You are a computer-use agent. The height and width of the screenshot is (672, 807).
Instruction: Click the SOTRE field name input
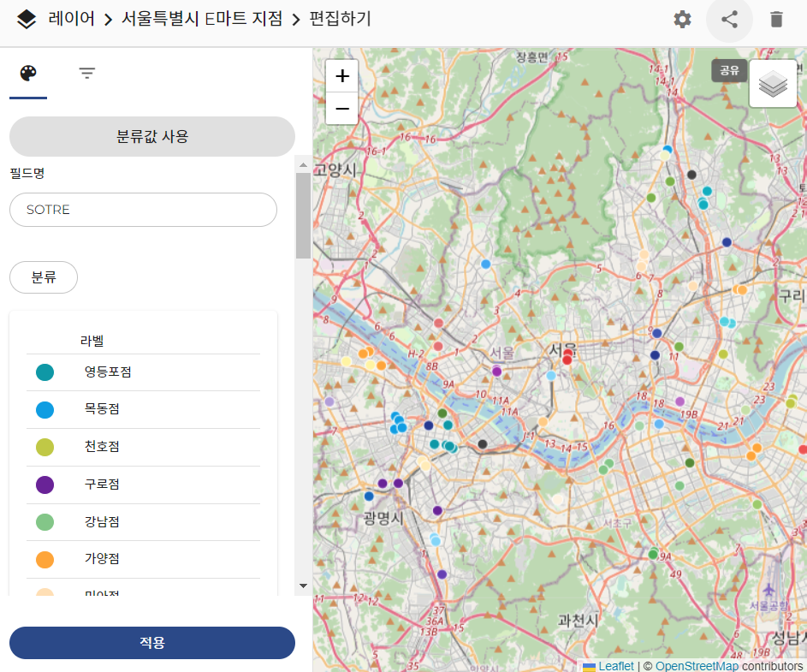[143, 210]
